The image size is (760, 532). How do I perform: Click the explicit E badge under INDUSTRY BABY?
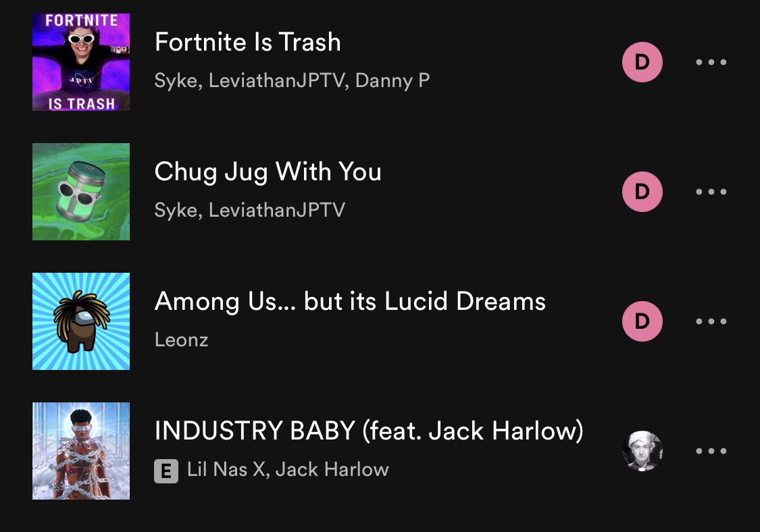click(x=166, y=471)
